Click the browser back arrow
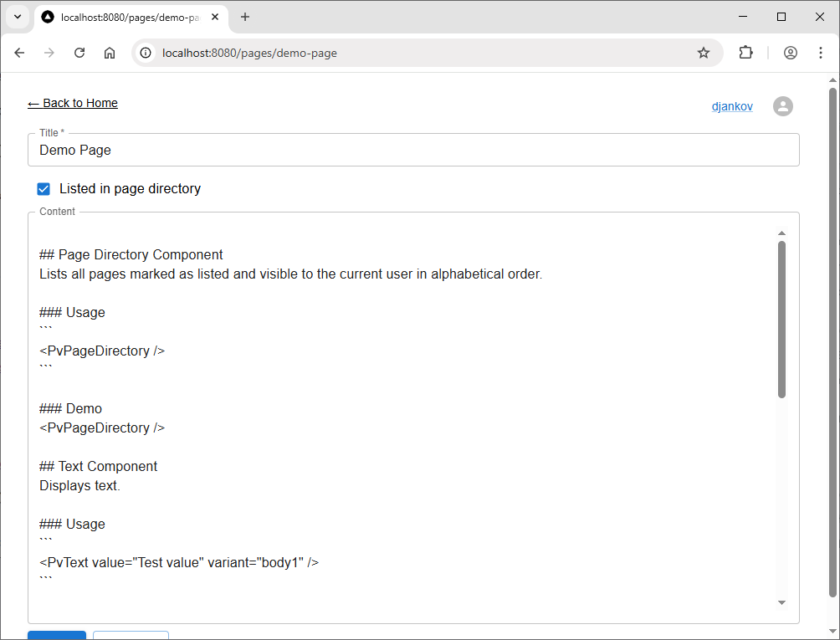This screenshot has height=640, width=840. [x=19, y=53]
